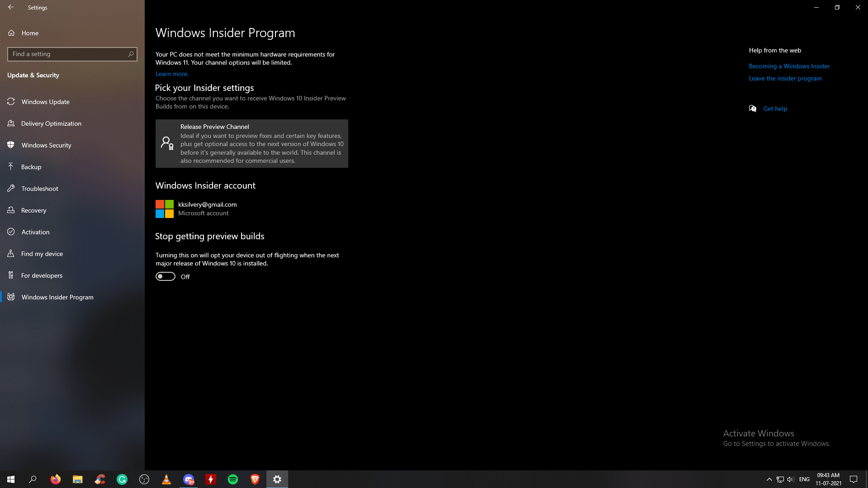The height and width of the screenshot is (488, 868).
Task: Click the Windows Update sync icon
Action: (x=11, y=101)
